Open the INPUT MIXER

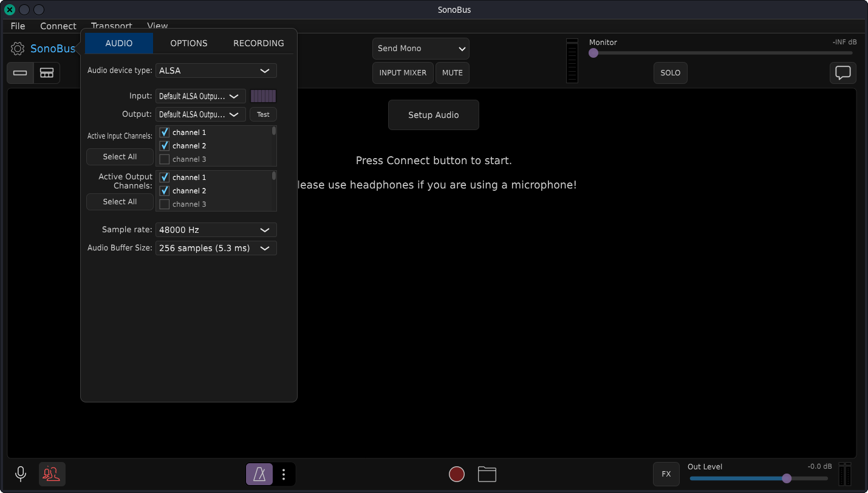[403, 73]
